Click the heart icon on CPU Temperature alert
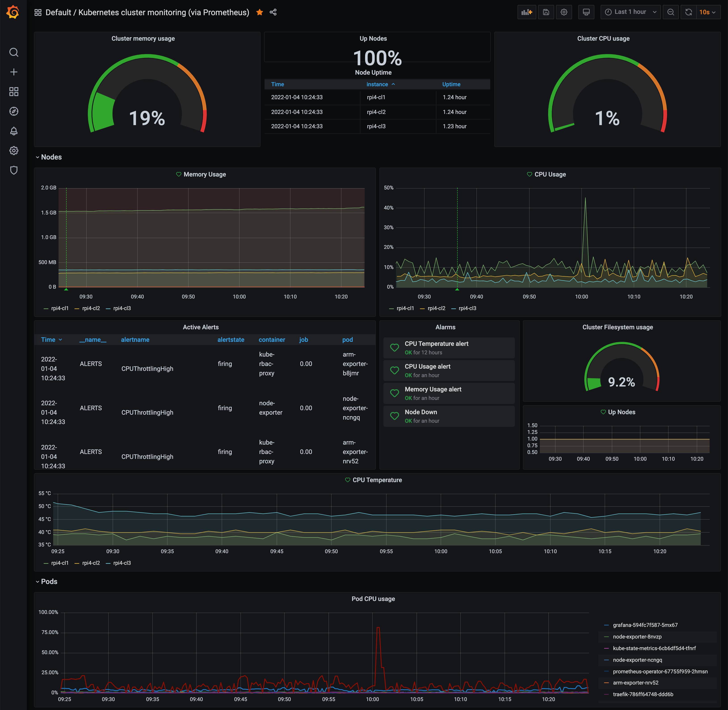The height and width of the screenshot is (710, 728). [395, 348]
